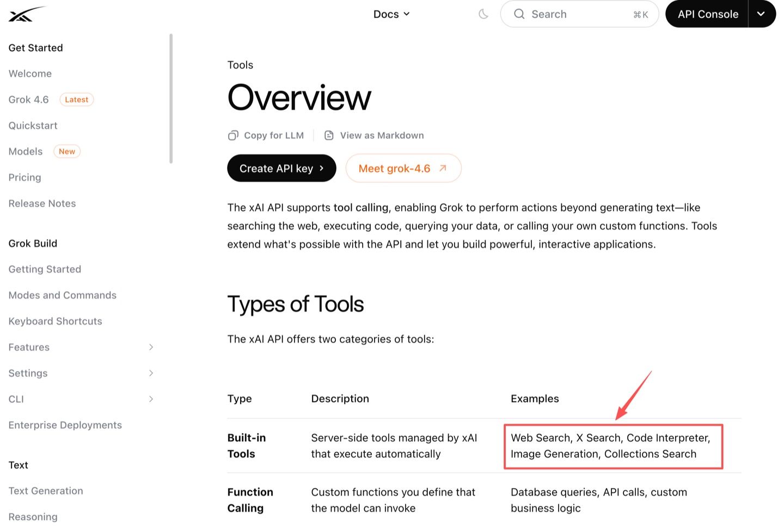Click the View as Markdown label

coord(382,135)
